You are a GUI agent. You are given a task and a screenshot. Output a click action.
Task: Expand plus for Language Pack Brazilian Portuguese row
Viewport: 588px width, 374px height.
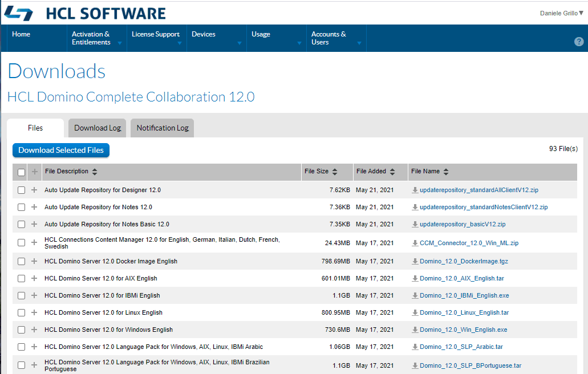(34, 365)
